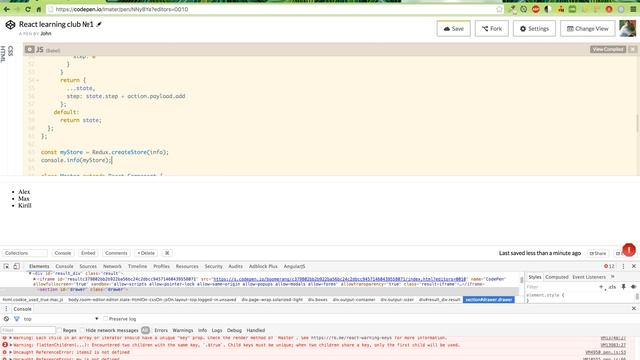Screen dimensions: 640x360
Task: Click the Share button
Action: click(x=598, y=253)
